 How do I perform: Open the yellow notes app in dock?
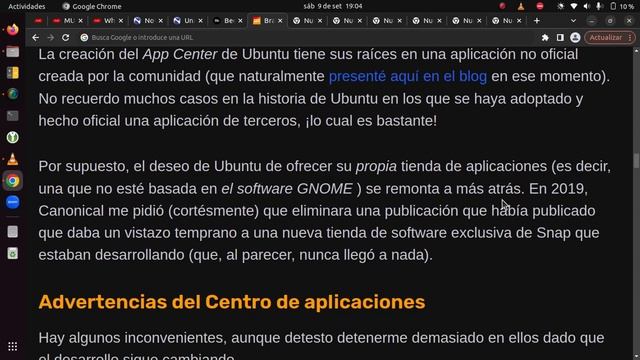pyautogui.click(x=13, y=73)
